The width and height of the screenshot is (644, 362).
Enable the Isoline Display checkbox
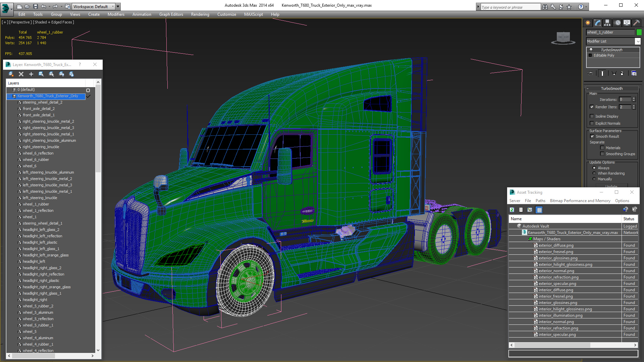(x=592, y=116)
